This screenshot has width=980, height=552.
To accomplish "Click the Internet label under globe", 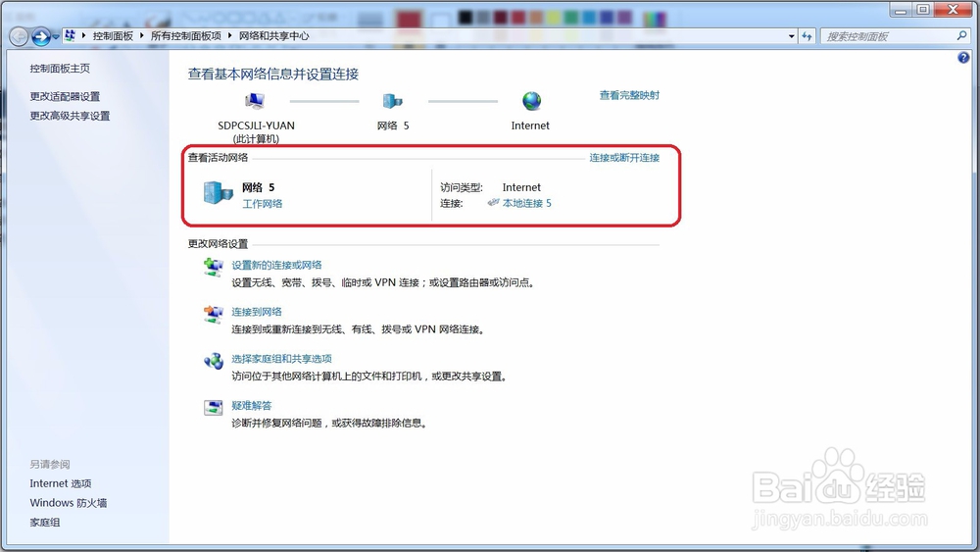I will pos(530,125).
